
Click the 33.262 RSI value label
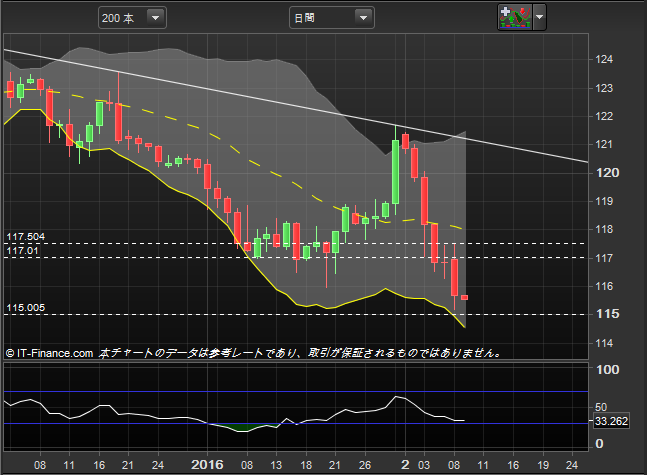612,421
